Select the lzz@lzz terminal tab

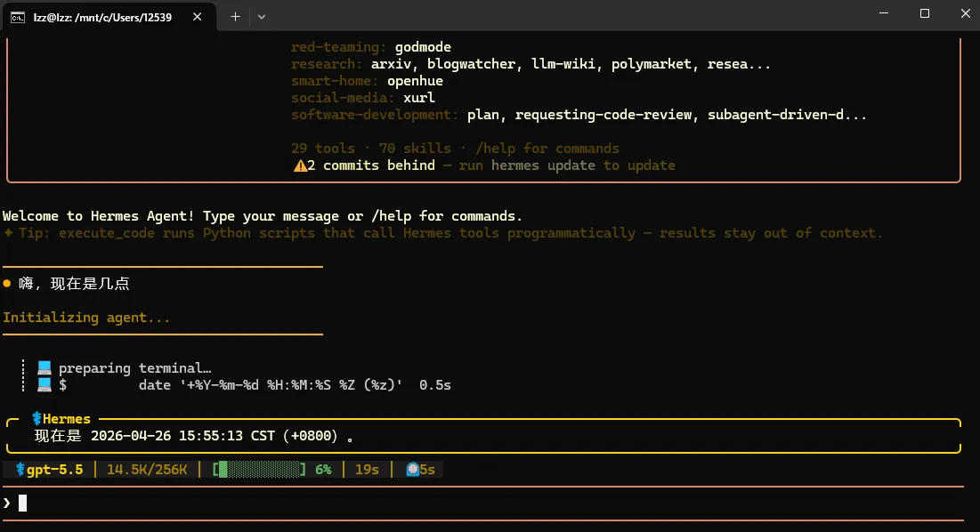[x=109, y=17]
